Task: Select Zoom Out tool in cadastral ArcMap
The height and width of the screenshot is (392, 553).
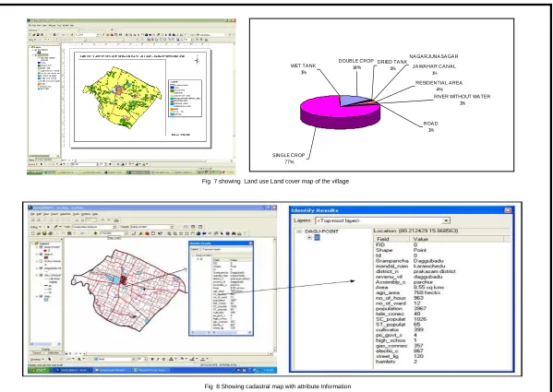Action: [174, 233]
